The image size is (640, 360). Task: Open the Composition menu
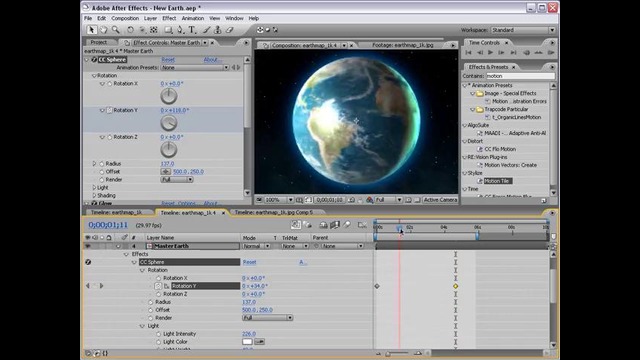[x=125, y=18]
